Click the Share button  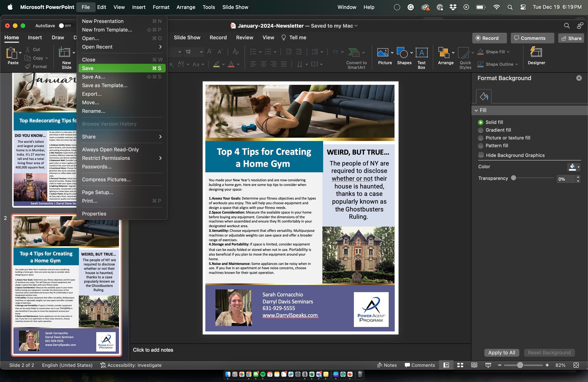[571, 38]
